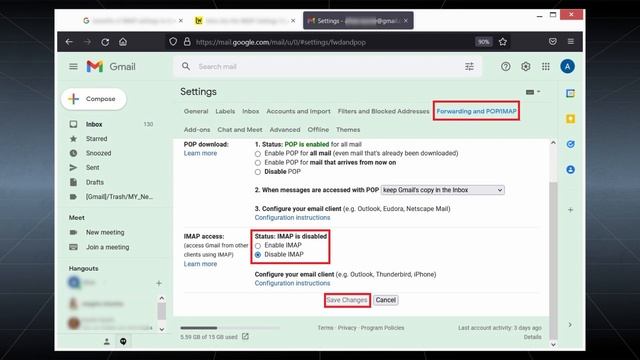
Task: Open Hangouts chat bubble icon
Action: pyautogui.click(x=123, y=341)
